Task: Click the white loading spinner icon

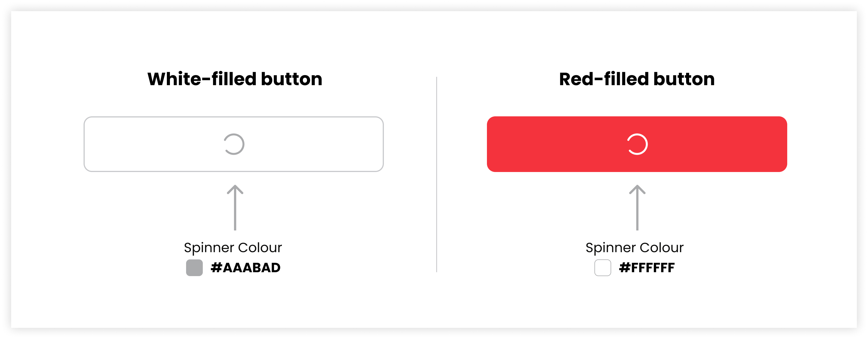Action: point(637,144)
